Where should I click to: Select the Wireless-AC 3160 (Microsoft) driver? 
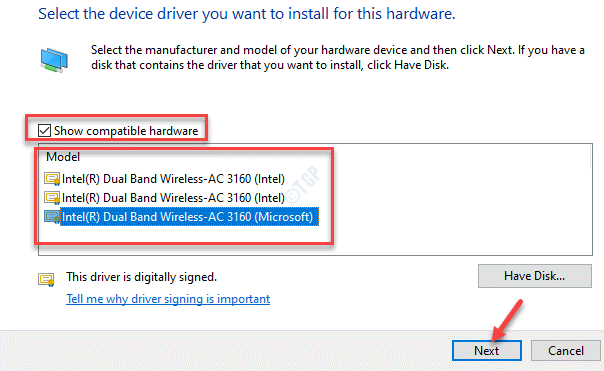(x=189, y=217)
